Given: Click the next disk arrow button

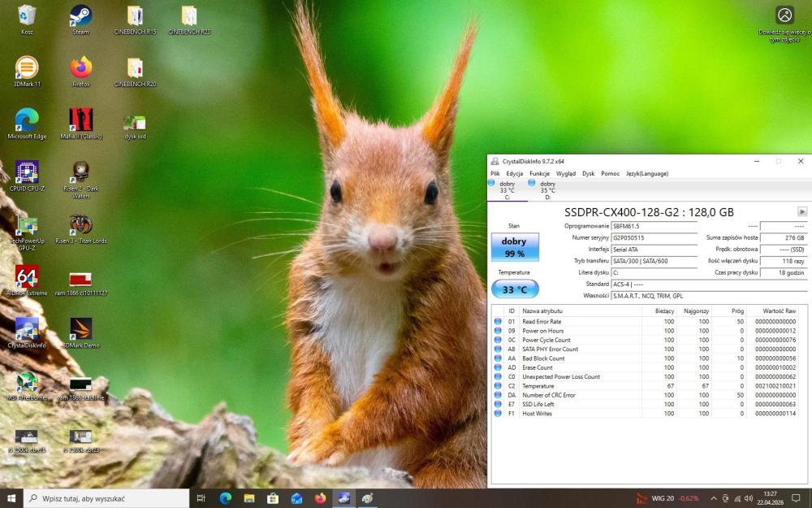Looking at the screenshot, I should tap(801, 211).
